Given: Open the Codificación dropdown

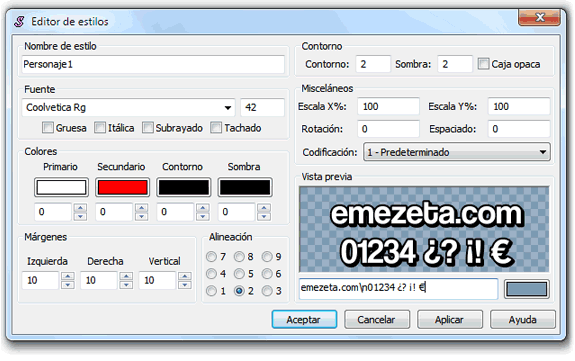Looking at the screenshot, I should click(x=457, y=152).
